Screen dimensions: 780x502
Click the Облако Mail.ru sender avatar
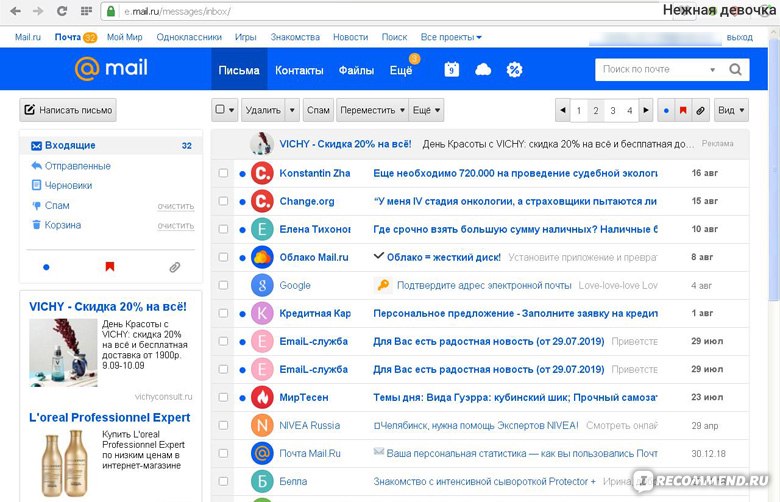pos(262,257)
